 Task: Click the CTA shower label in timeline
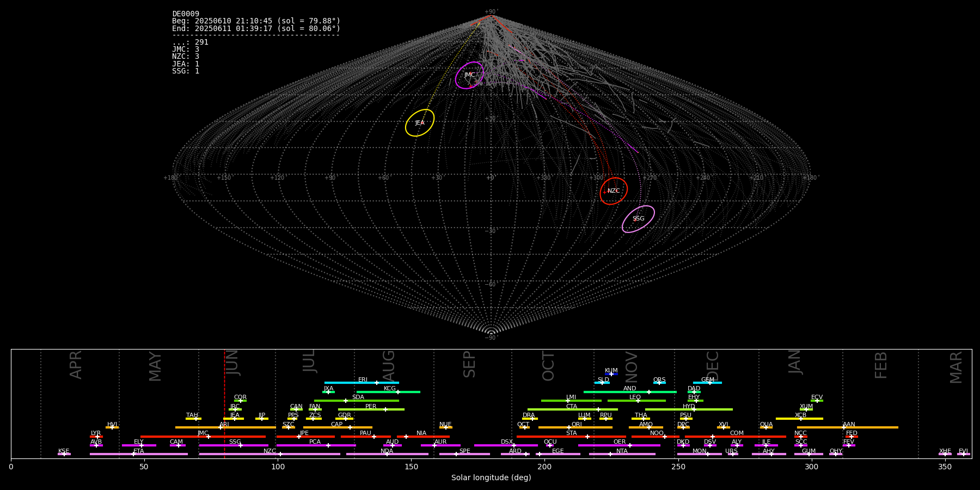pos(571,407)
